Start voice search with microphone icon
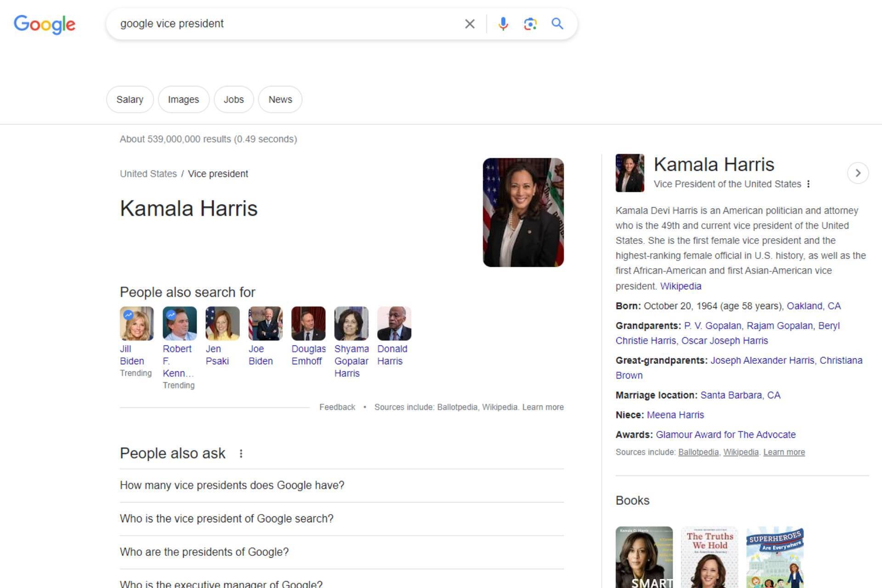 pyautogui.click(x=503, y=24)
